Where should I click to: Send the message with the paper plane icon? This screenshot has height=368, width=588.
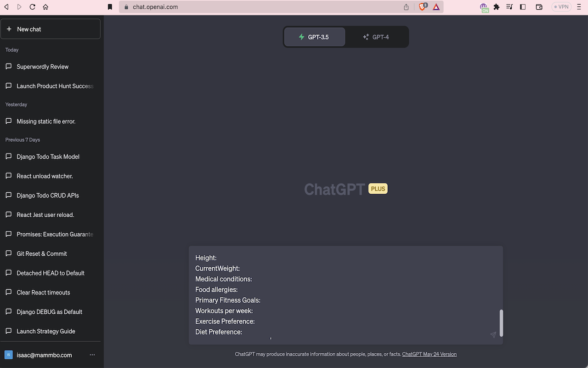[x=493, y=334]
